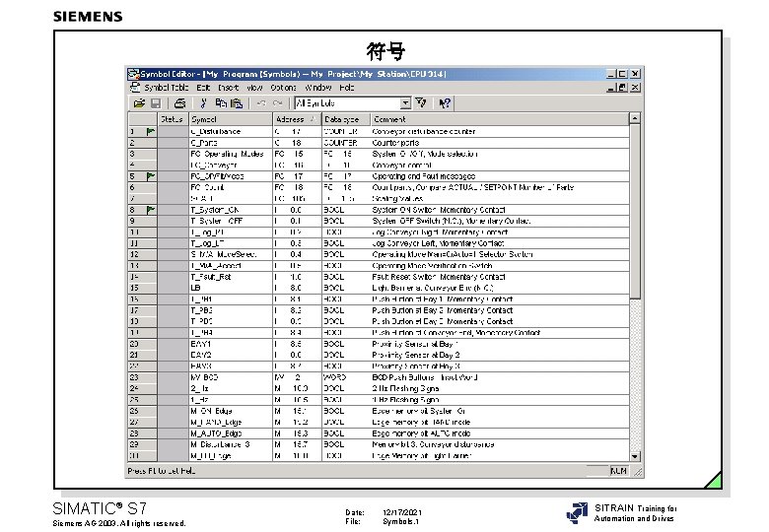Open the Help menu
The width and height of the screenshot is (769, 532).
[x=346, y=88]
